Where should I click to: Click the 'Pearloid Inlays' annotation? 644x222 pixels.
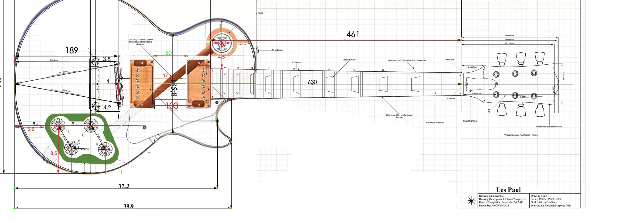pyautogui.click(x=349, y=60)
